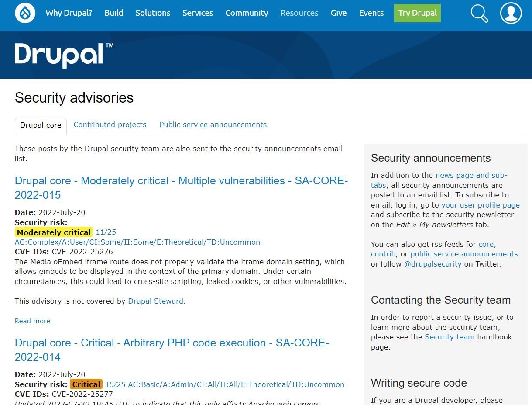Open public service announcements rss link
This screenshot has width=532, height=405.
464,254
